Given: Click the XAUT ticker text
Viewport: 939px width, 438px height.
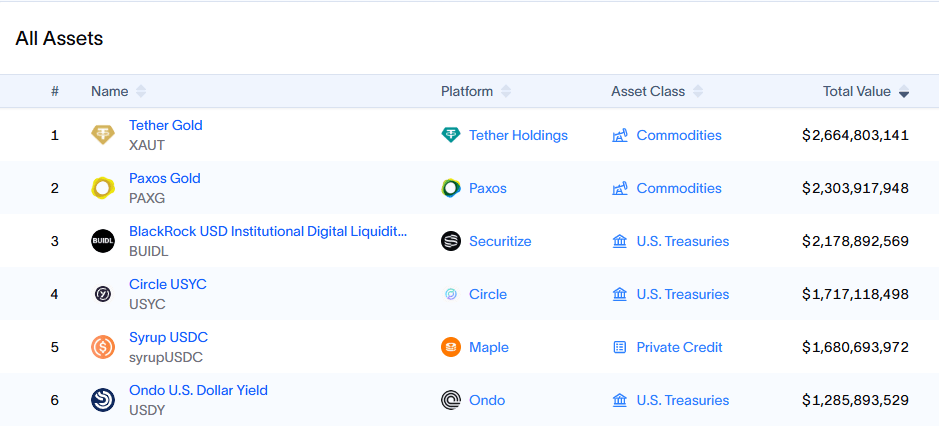Looking at the screenshot, I should click(x=147, y=146).
